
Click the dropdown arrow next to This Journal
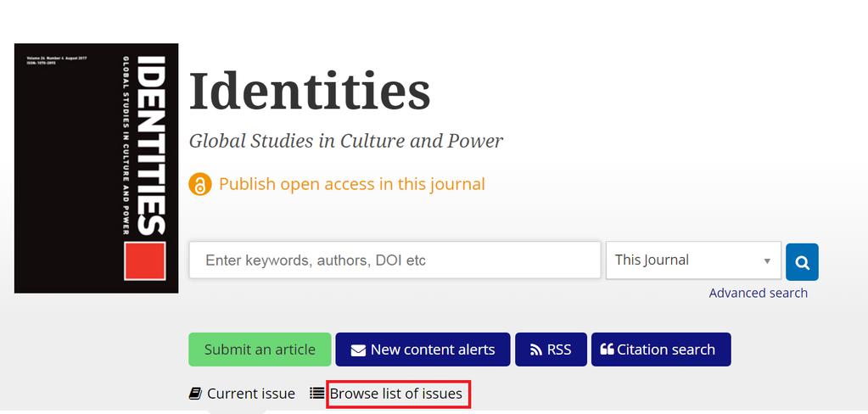(x=767, y=260)
